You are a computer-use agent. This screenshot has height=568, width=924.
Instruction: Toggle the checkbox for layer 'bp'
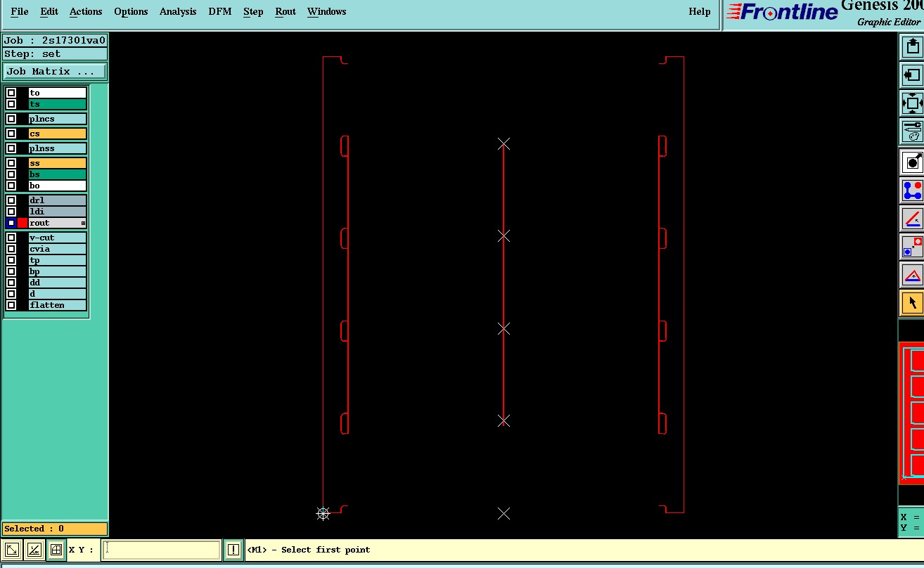point(11,271)
